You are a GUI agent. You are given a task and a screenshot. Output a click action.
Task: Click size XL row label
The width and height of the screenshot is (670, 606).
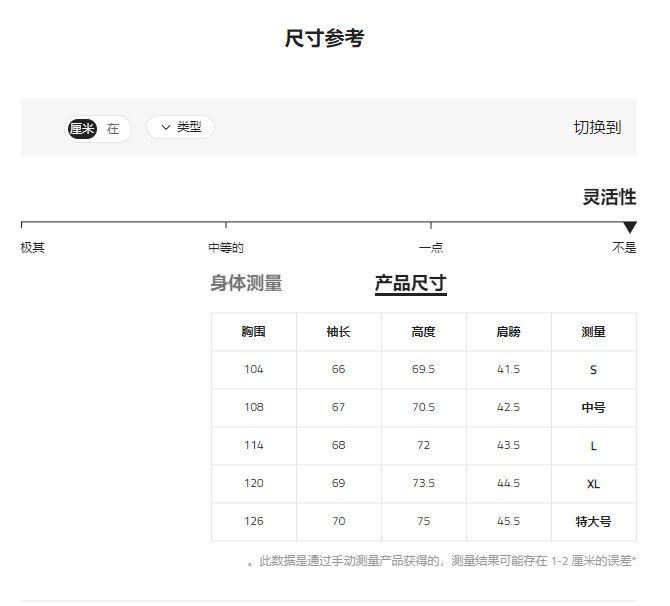click(594, 484)
